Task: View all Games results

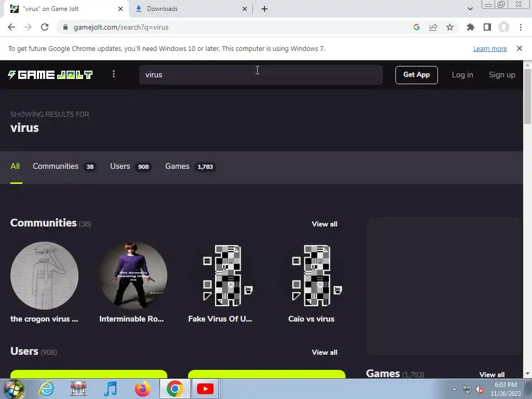Action: click(x=491, y=375)
